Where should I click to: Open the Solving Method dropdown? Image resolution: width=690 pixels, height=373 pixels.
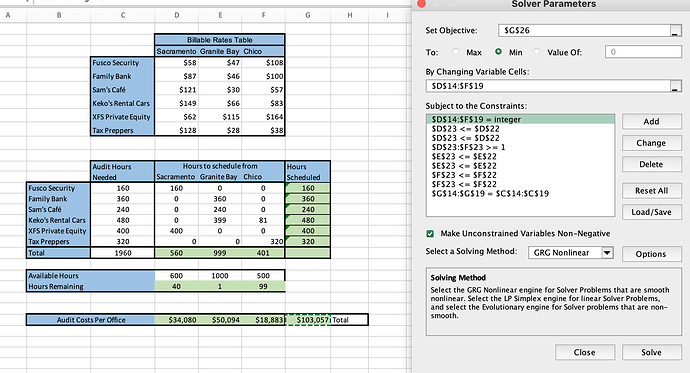(x=607, y=252)
